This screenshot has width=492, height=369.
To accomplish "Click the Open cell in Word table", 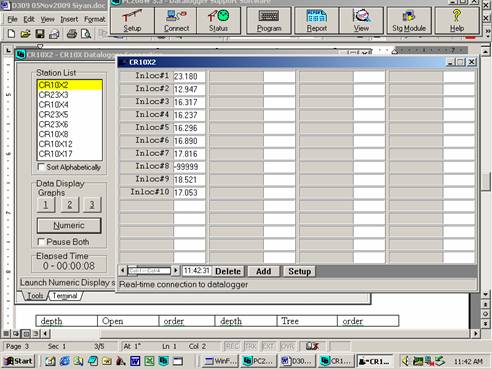I will click(x=128, y=321).
